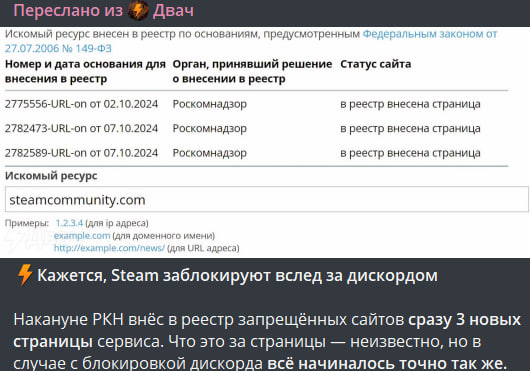Click status 'в реестр внесена страница' in 2782589 row

pos(410,153)
